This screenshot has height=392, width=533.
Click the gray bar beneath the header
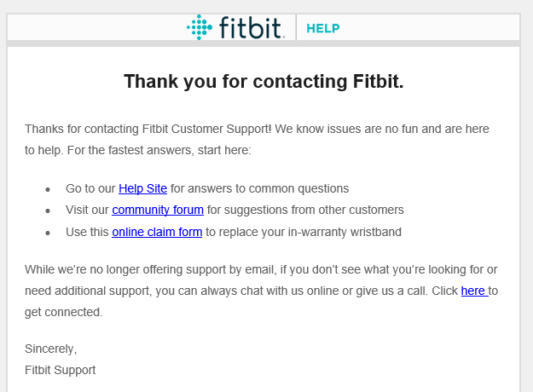(264, 43)
